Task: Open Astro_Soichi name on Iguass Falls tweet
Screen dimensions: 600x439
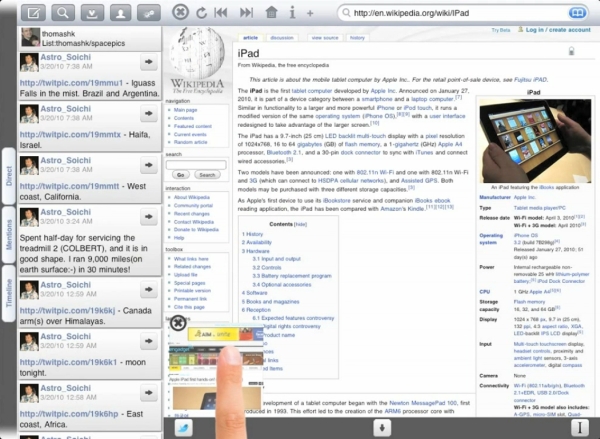Action: [x=65, y=57]
